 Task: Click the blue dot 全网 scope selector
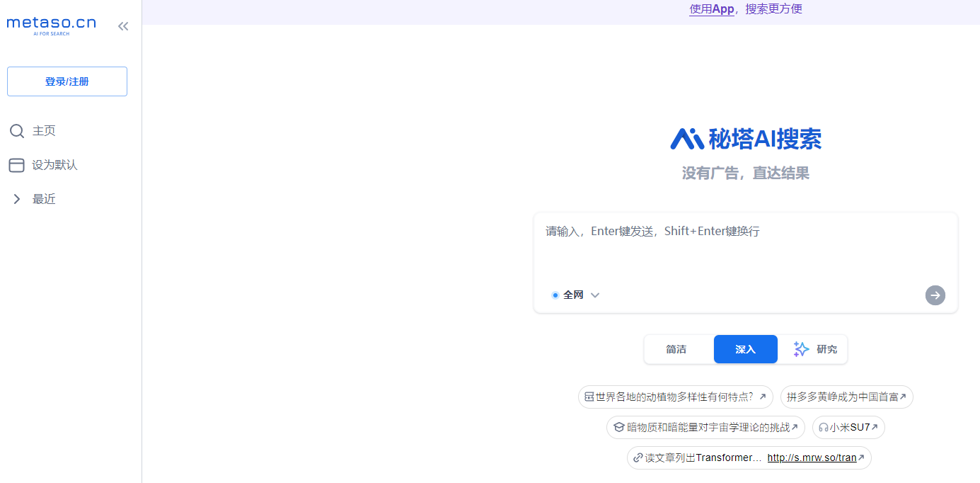click(x=555, y=295)
